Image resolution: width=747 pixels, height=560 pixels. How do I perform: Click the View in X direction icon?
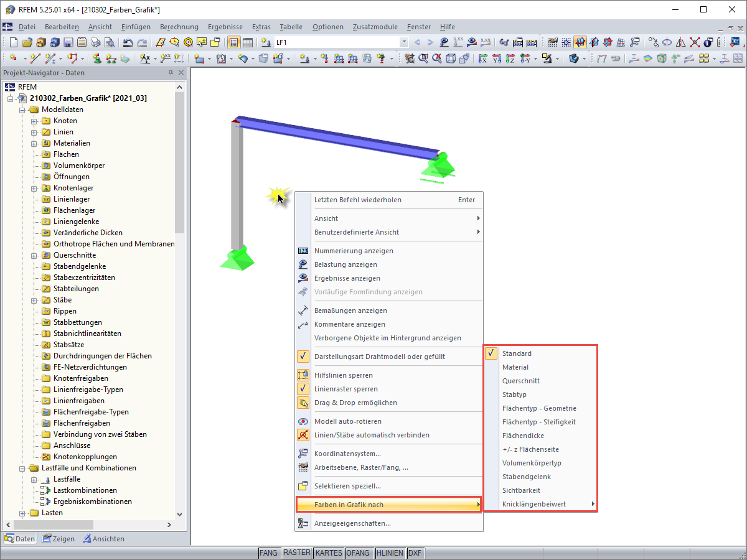(482, 58)
